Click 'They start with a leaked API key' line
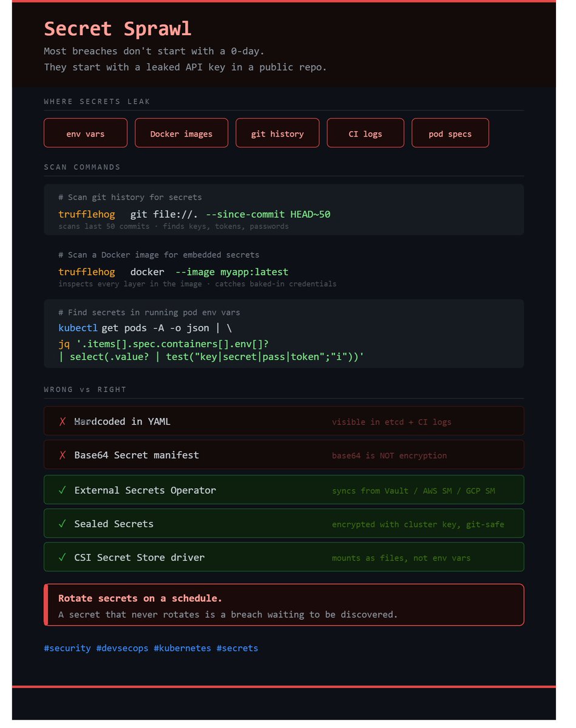This screenshot has height=728, width=576. [x=185, y=67]
